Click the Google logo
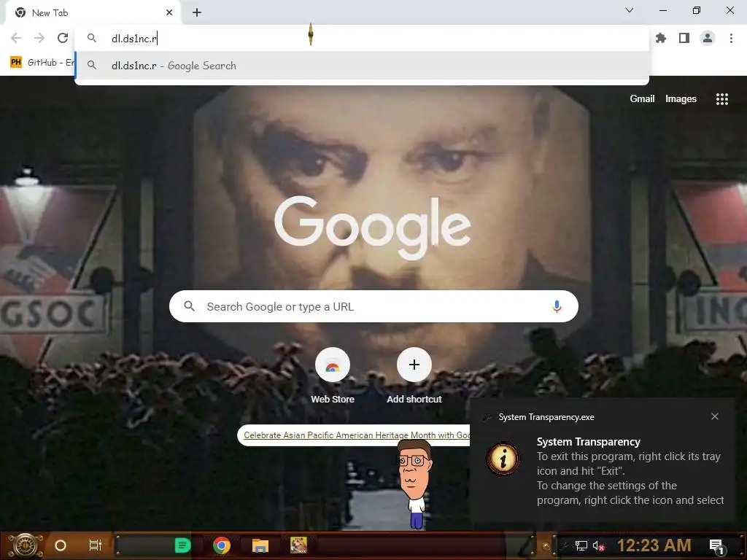 (x=373, y=227)
